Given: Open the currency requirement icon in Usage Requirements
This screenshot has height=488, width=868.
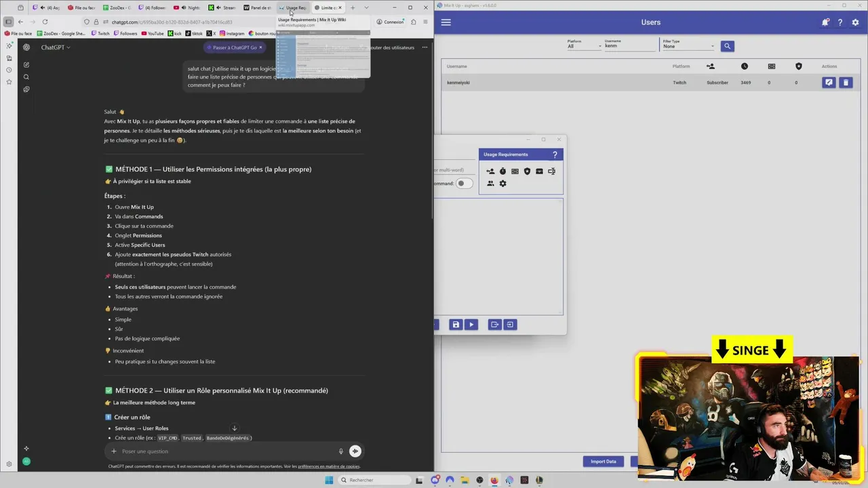Looking at the screenshot, I should [x=515, y=171].
